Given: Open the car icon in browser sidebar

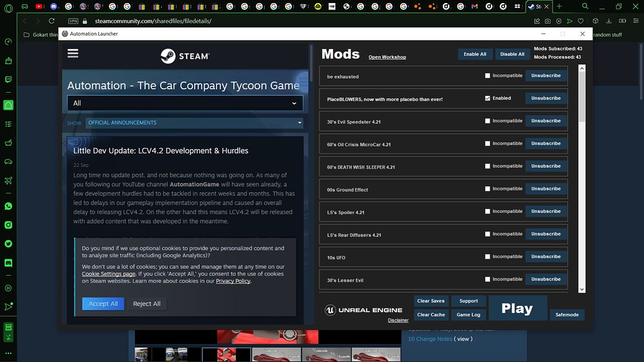Looking at the screenshot, I should pos(8,162).
